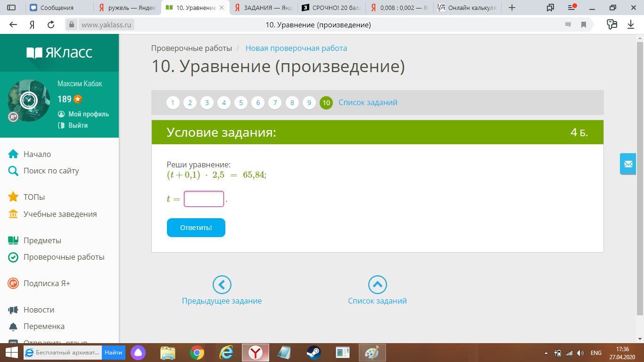The width and height of the screenshot is (644, 362).
Task: Open Список заданий link in task bar
Action: (368, 102)
